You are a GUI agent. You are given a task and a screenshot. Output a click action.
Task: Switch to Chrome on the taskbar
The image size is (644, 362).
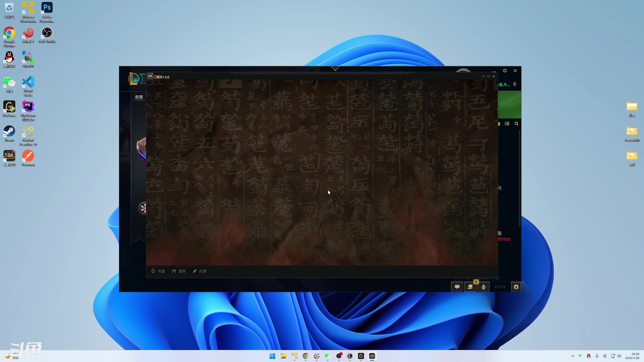(306, 356)
